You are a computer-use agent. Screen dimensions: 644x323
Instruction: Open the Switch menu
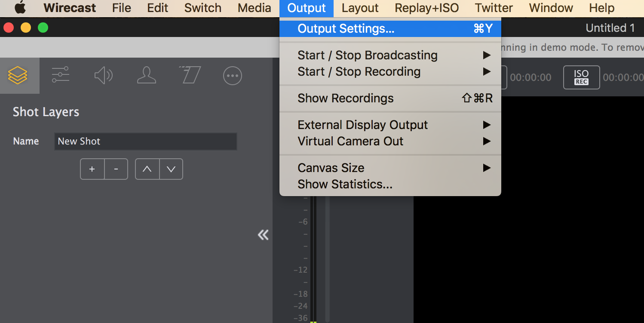203,8
